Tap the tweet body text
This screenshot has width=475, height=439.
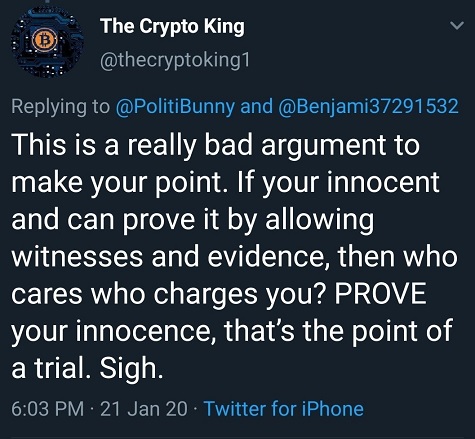(x=235, y=257)
